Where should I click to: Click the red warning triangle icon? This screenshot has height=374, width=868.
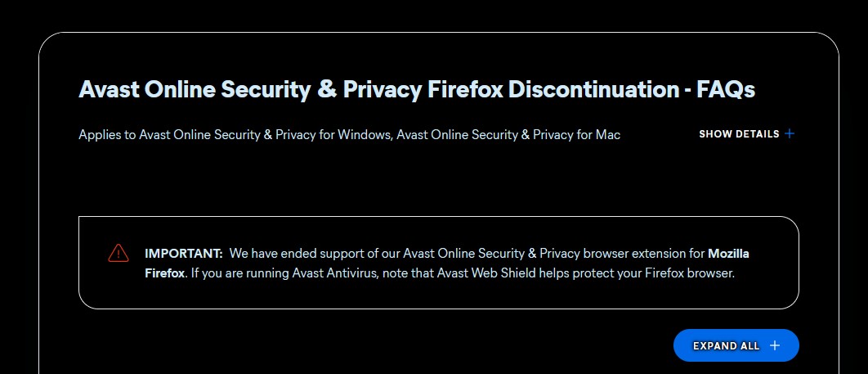pyautogui.click(x=119, y=253)
